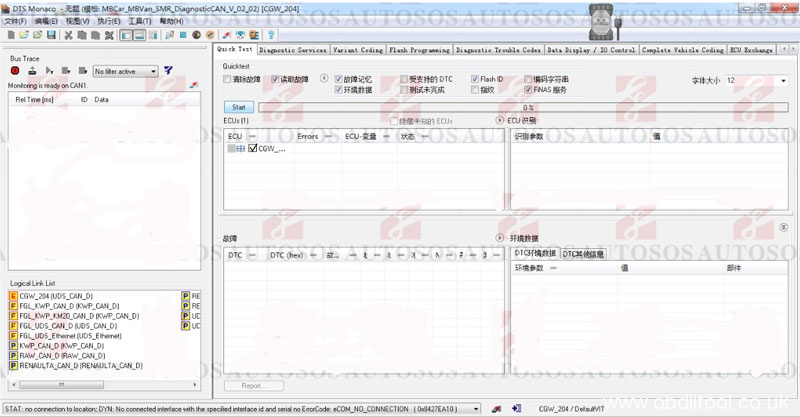Screen dimensions: 800x417
Task: Open the status message dropdown arrow
Action: [476, 409]
